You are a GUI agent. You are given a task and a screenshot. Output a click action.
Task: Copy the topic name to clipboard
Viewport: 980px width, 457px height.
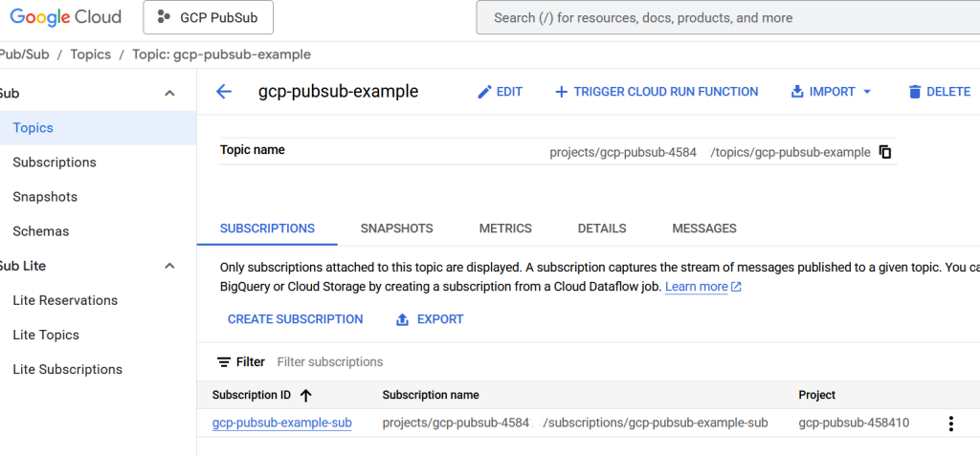click(885, 152)
